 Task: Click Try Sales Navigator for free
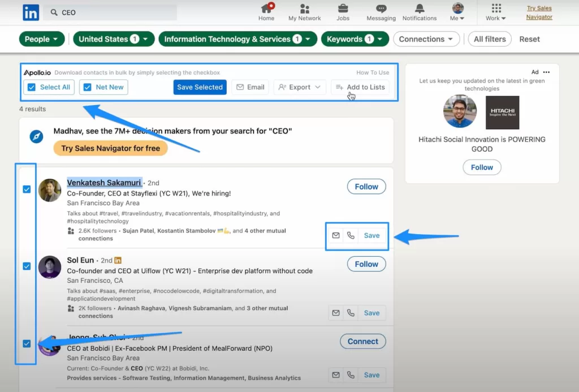(110, 148)
